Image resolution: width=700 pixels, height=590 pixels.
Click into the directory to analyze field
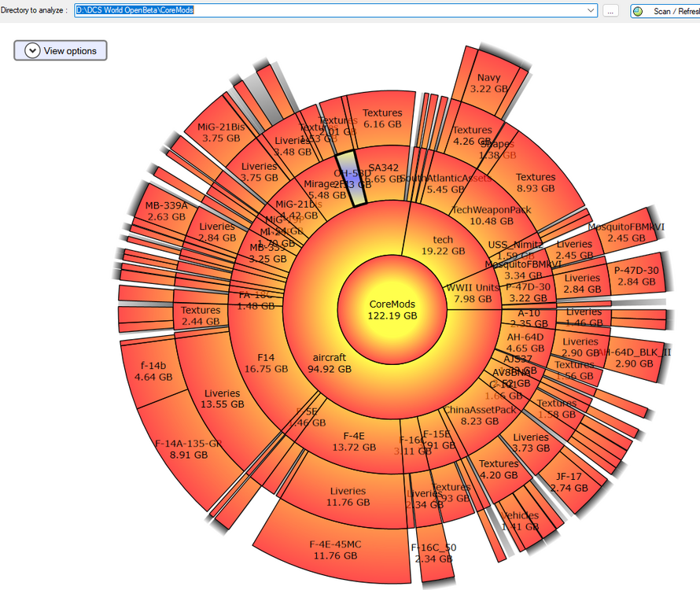point(330,11)
